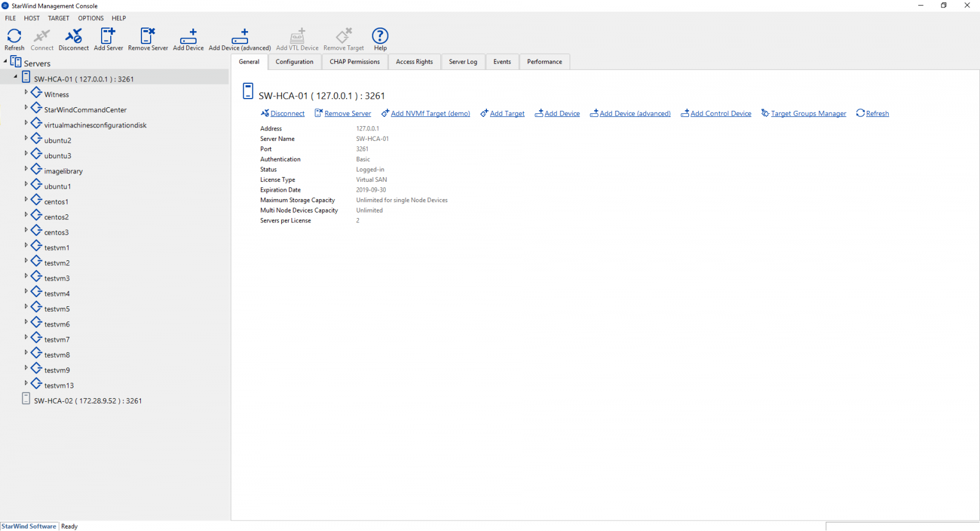Expand the testvm9 target node
Viewport: 980px width, 531px height.
26,367
